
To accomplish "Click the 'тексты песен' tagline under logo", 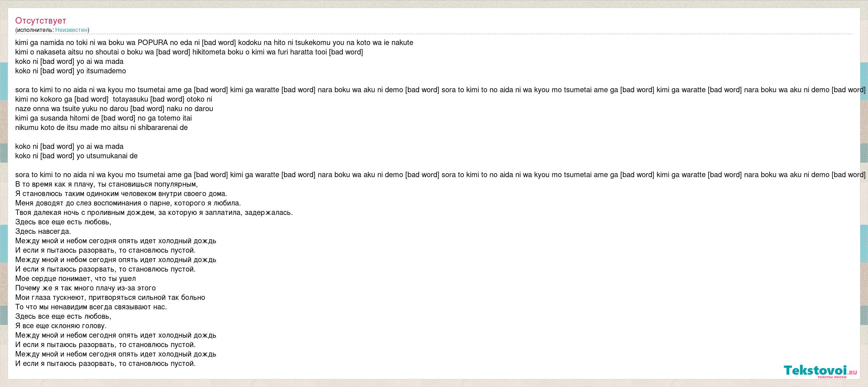I will [x=832, y=377].
